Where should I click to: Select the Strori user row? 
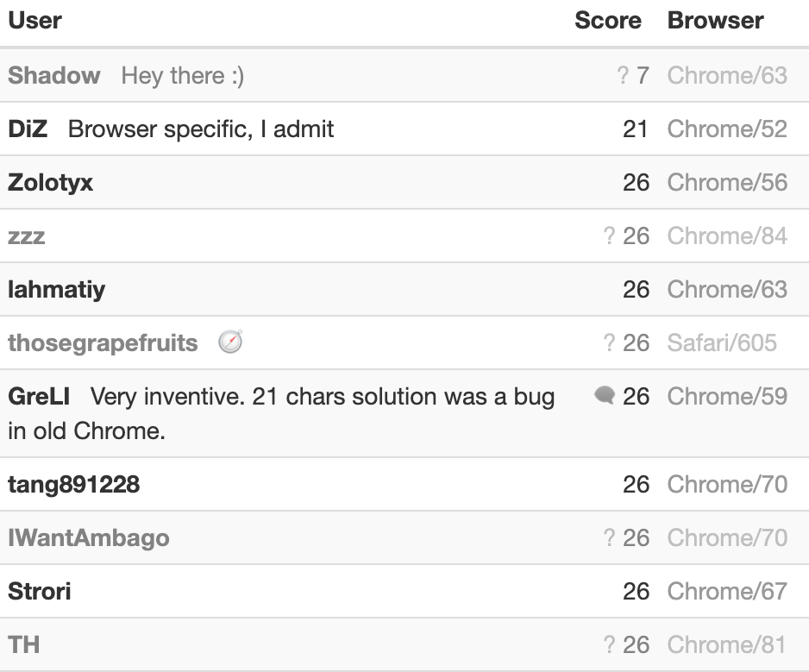(x=404, y=591)
